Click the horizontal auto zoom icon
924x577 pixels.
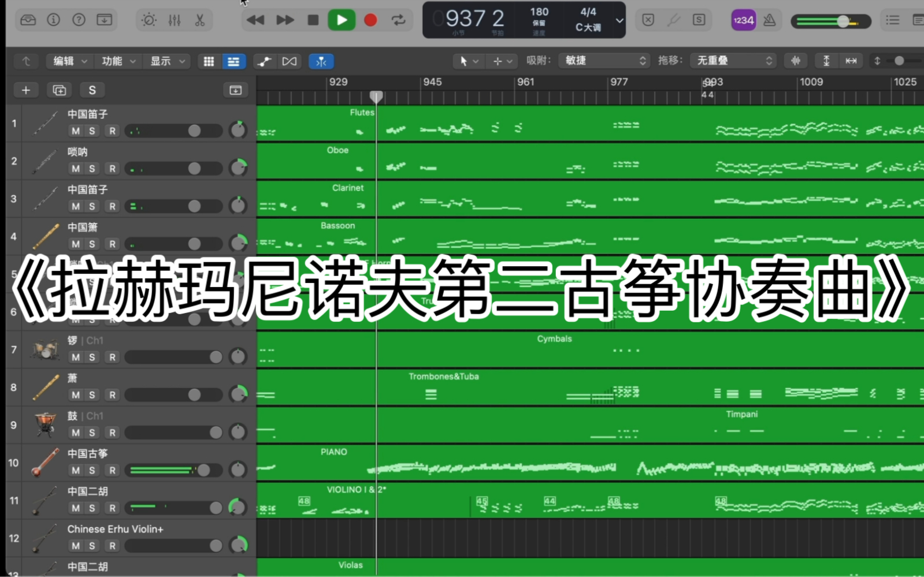click(851, 61)
